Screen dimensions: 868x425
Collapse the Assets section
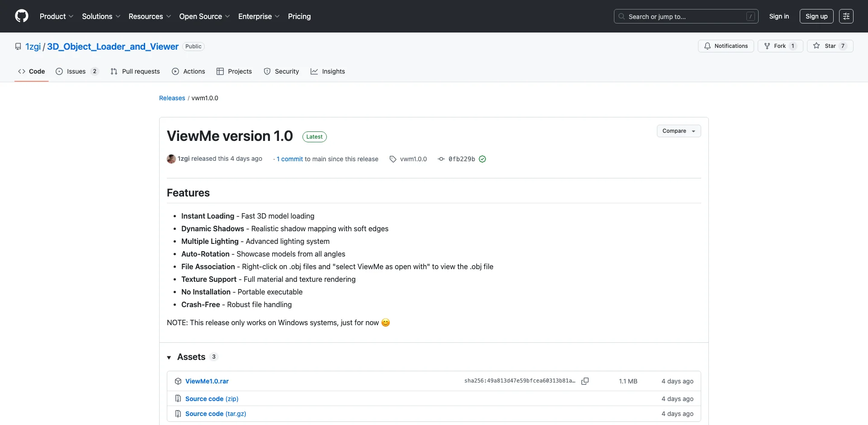[169, 357]
